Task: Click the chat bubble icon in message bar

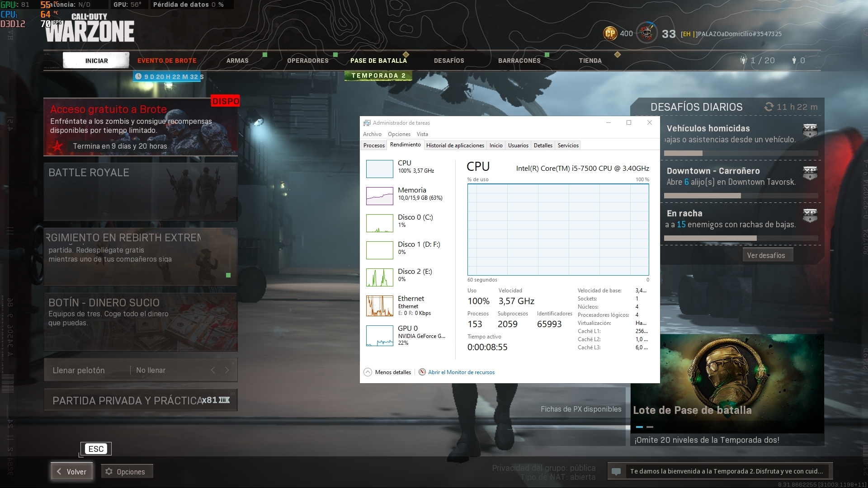Action: (x=616, y=472)
